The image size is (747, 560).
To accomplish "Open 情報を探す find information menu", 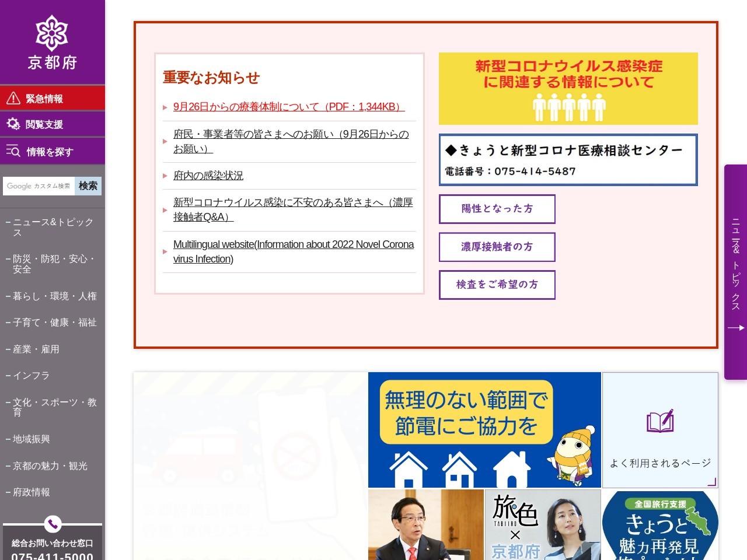I will tap(53, 152).
